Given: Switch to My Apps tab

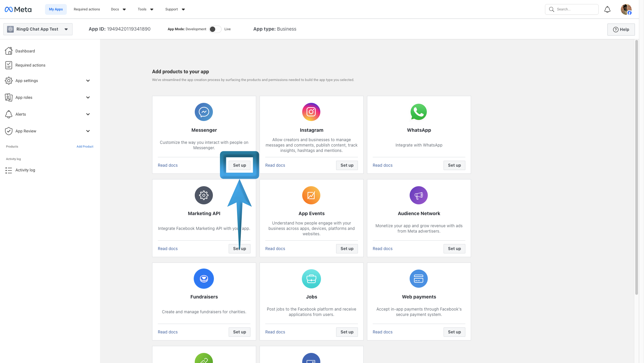Looking at the screenshot, I should tap(56, 9).
